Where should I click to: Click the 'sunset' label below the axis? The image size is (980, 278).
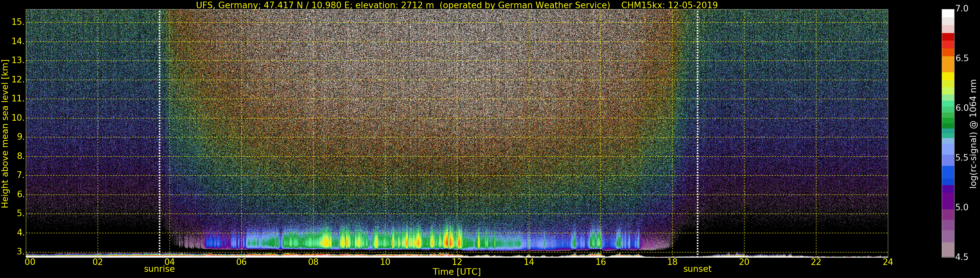(697, 269)
